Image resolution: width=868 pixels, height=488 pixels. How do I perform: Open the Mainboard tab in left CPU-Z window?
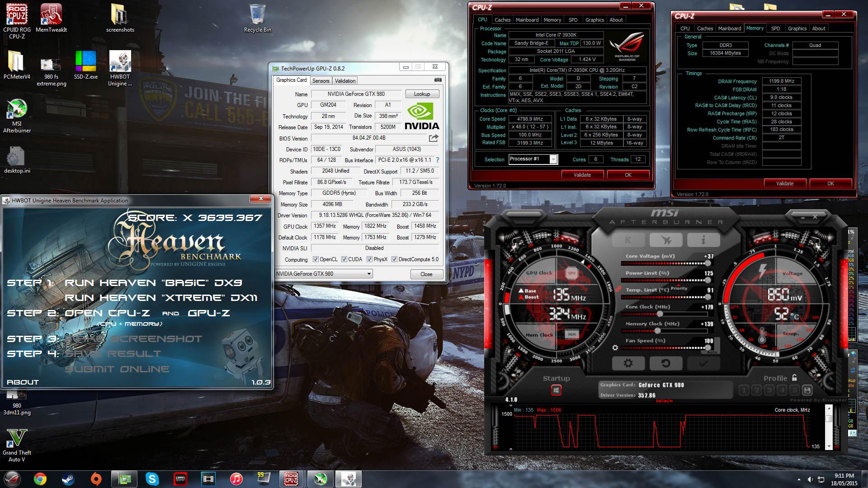click(x=527, y=20)
